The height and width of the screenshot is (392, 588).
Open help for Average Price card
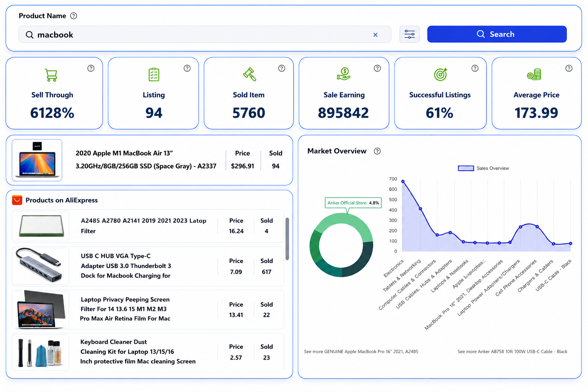[x=569, y=68]
